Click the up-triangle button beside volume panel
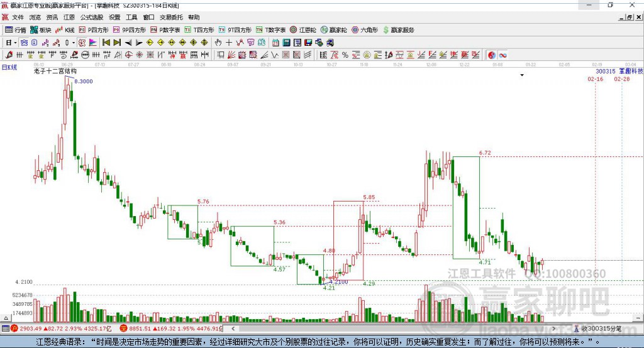 click(6, 318)
